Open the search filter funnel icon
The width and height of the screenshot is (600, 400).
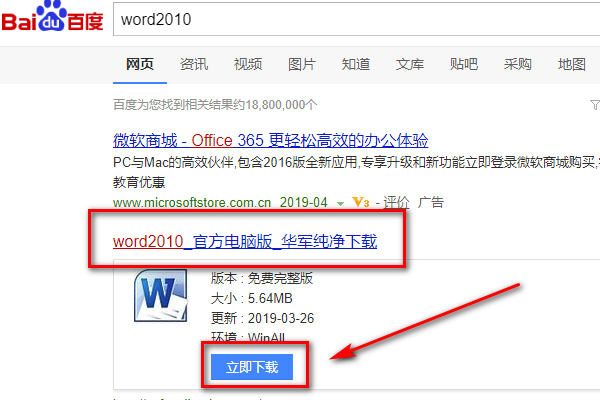point(595,104)
